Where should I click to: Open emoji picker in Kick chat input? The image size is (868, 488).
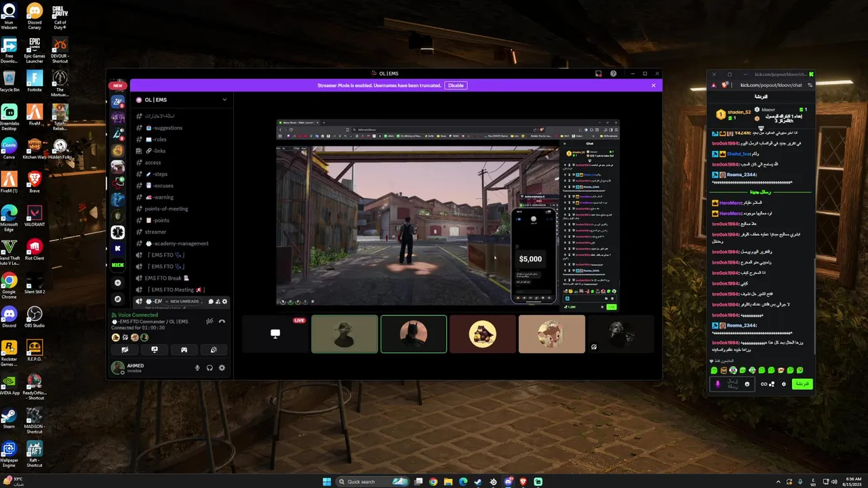coord(747,384)
